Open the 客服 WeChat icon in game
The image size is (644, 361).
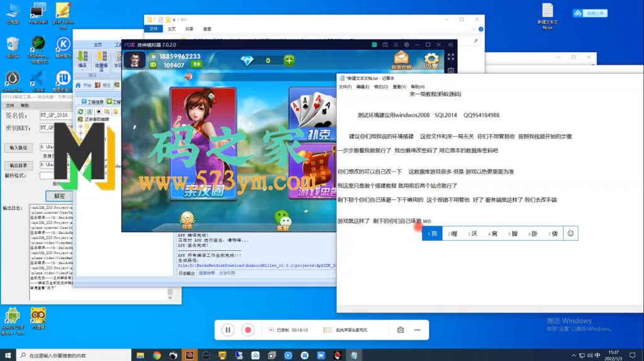(x=282, y=220)
